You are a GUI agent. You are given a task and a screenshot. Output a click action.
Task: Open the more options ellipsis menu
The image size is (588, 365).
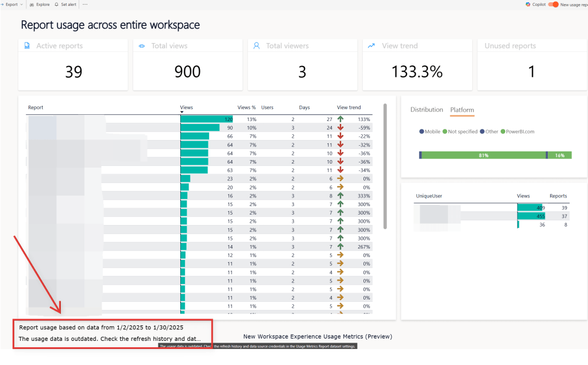85,4
